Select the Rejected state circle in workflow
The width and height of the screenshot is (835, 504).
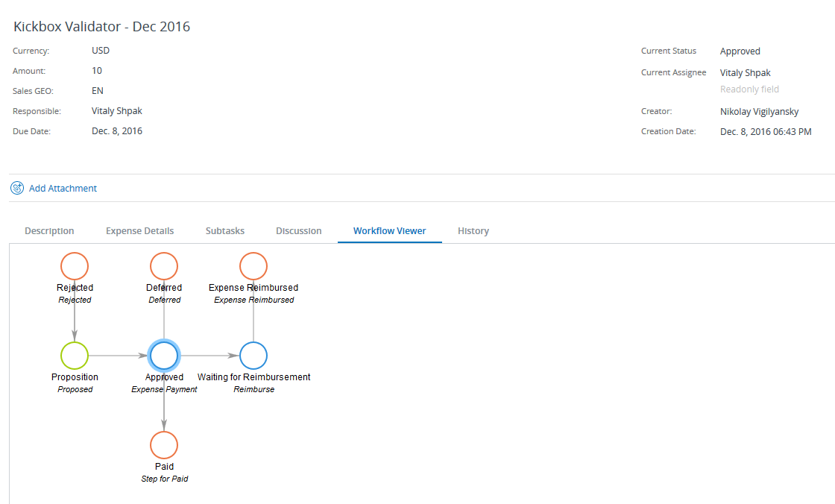[x=75, y=265]
